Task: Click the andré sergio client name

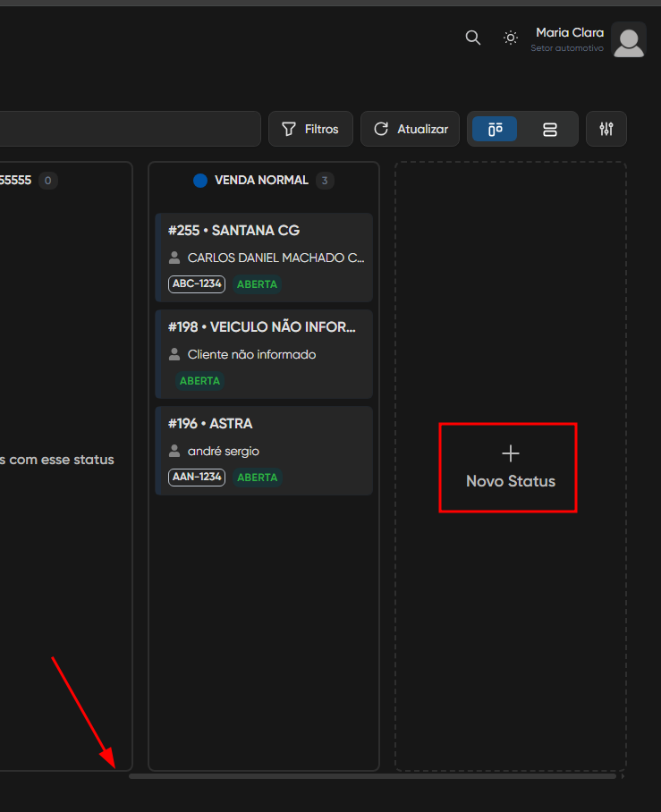Action: tap(224, 451)
